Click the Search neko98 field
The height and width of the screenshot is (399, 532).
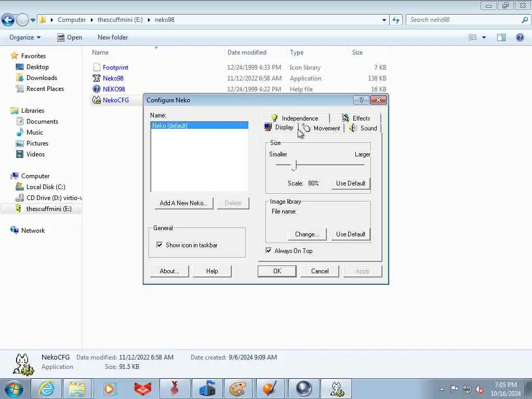click(x=464, y=20)
